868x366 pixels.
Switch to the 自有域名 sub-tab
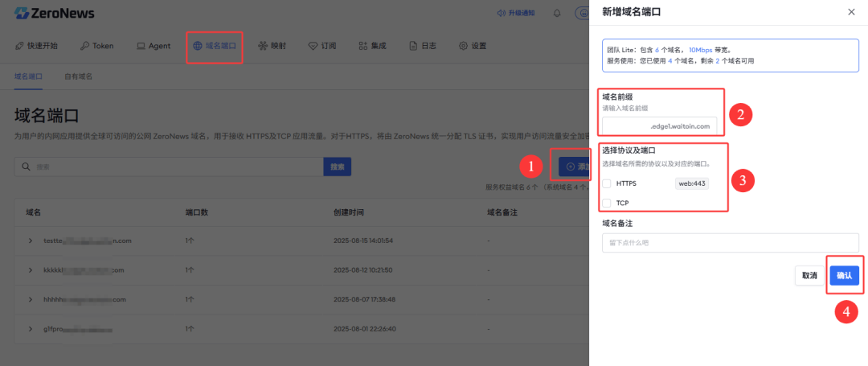point(79,76)
